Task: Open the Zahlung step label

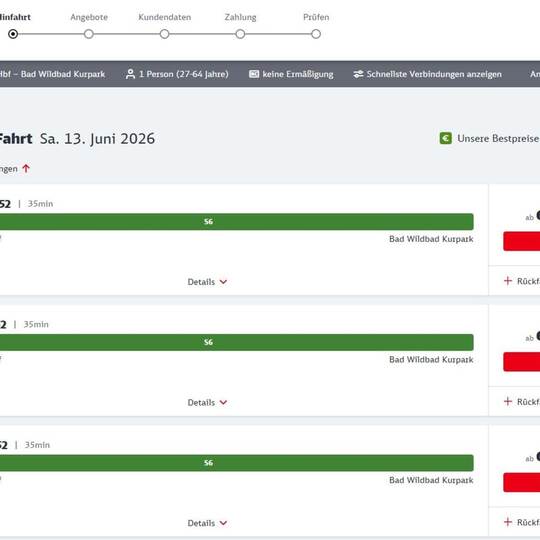Action: 240,17
